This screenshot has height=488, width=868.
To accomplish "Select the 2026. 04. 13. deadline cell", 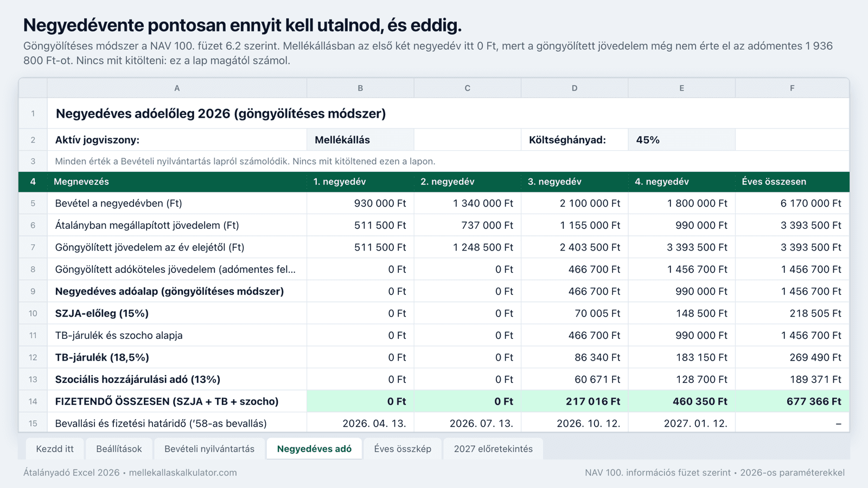I will pos(360,423).
